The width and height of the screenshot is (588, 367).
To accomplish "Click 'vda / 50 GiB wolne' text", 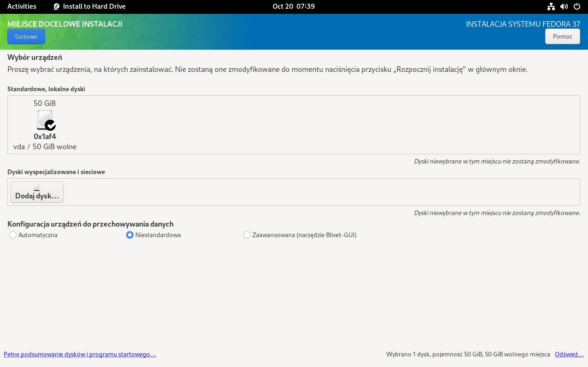I will (x=45, y=146).
